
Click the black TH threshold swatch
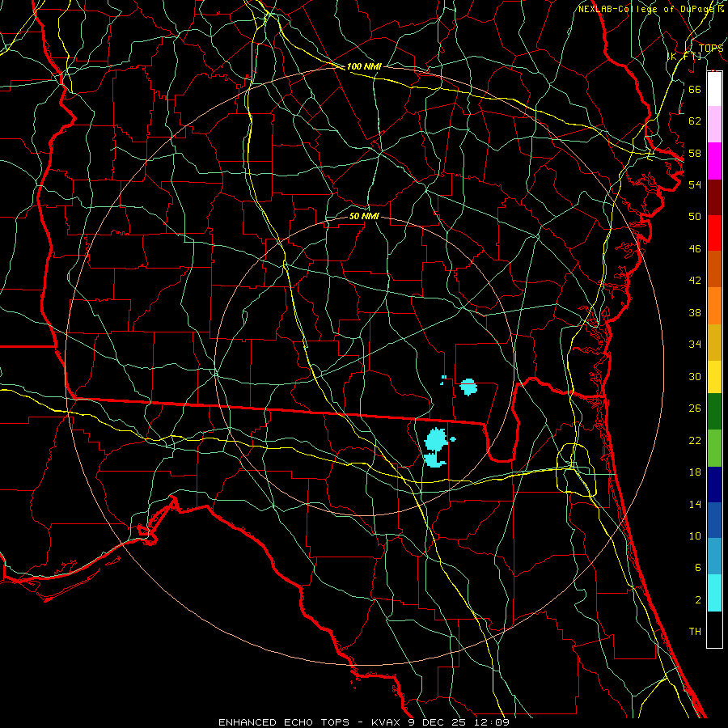[714, 629]
